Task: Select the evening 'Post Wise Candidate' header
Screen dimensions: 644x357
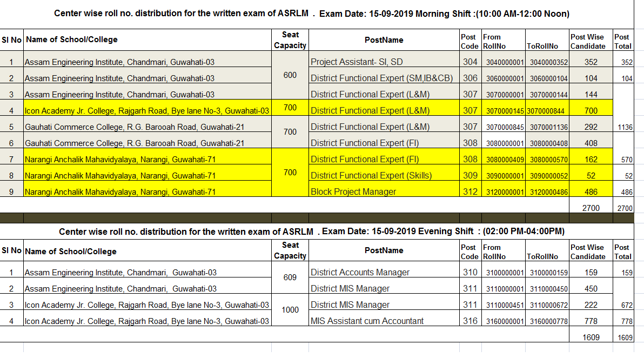Action: (591, 250)
